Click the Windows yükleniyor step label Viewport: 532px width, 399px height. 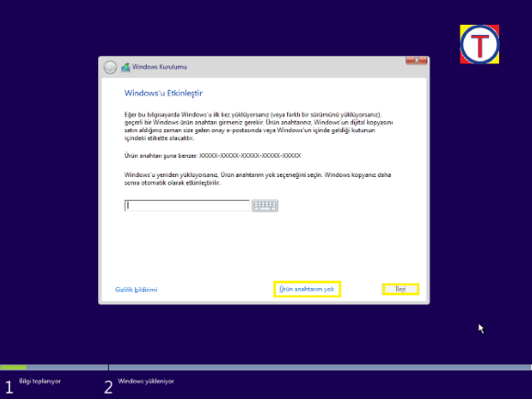tap(146, 381)
